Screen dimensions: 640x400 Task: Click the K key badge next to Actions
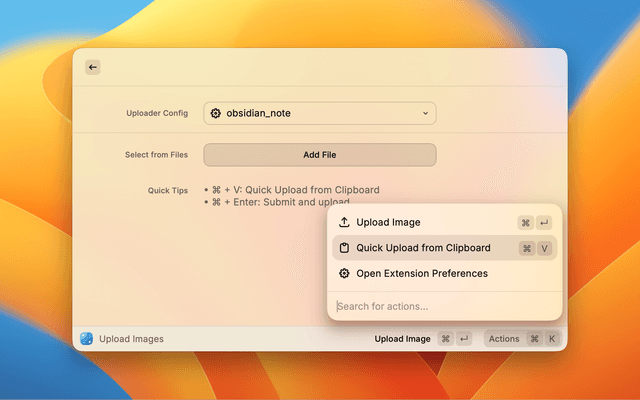(551, 339)
